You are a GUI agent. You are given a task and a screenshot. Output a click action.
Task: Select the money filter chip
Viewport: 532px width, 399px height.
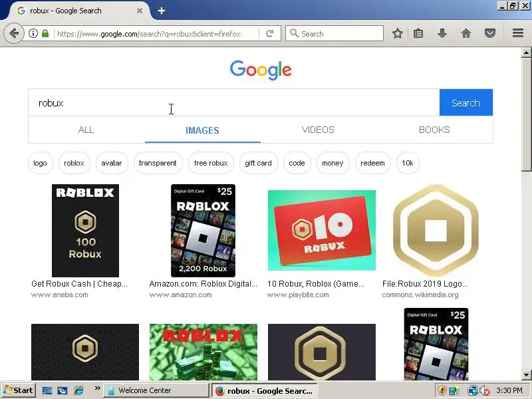[332, 163]
